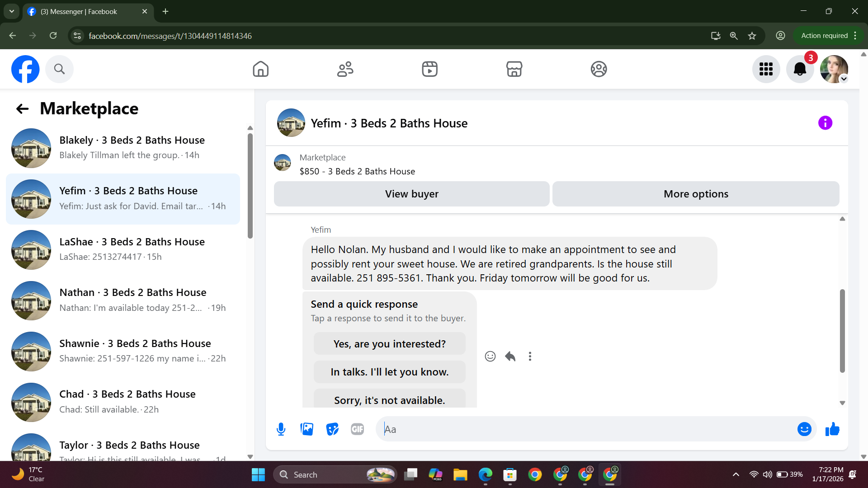Expand the account profile menu
This screenshot has width=868, height=488.
834,69
